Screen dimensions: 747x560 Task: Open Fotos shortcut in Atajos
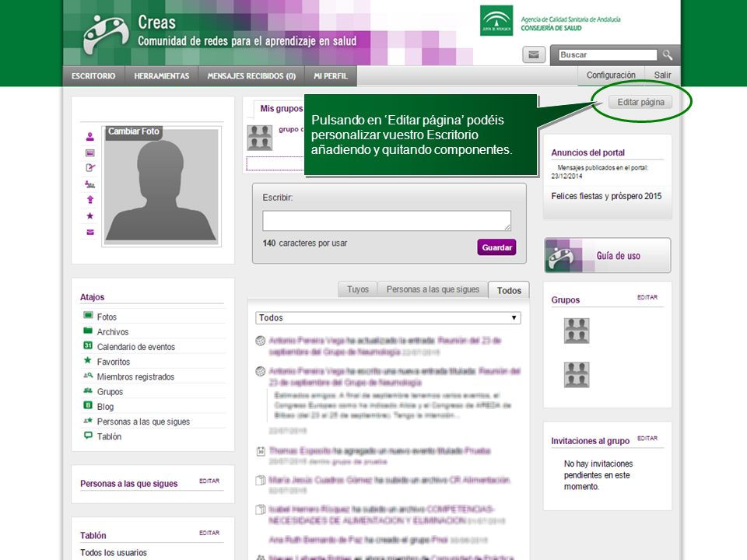click(107, 317)
